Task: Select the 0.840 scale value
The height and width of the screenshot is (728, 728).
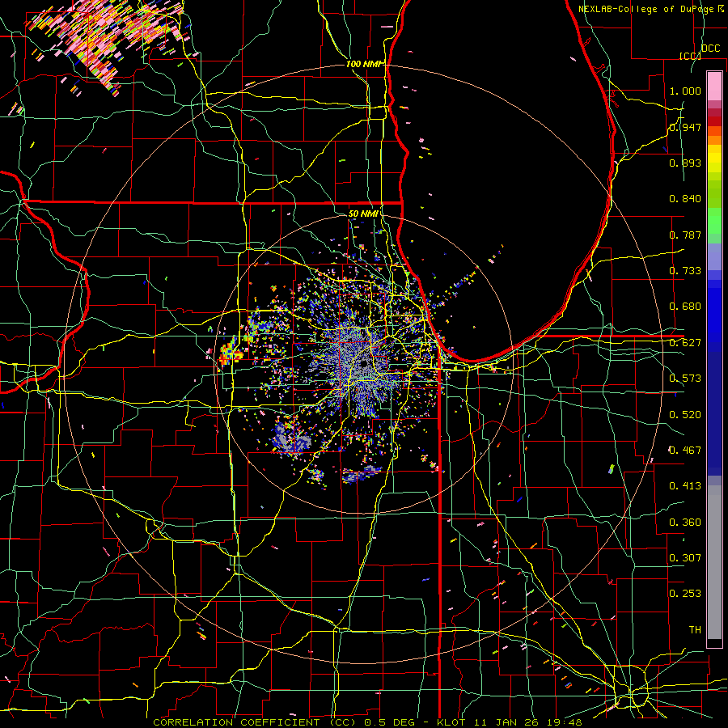Action: (x=685, y=199)
